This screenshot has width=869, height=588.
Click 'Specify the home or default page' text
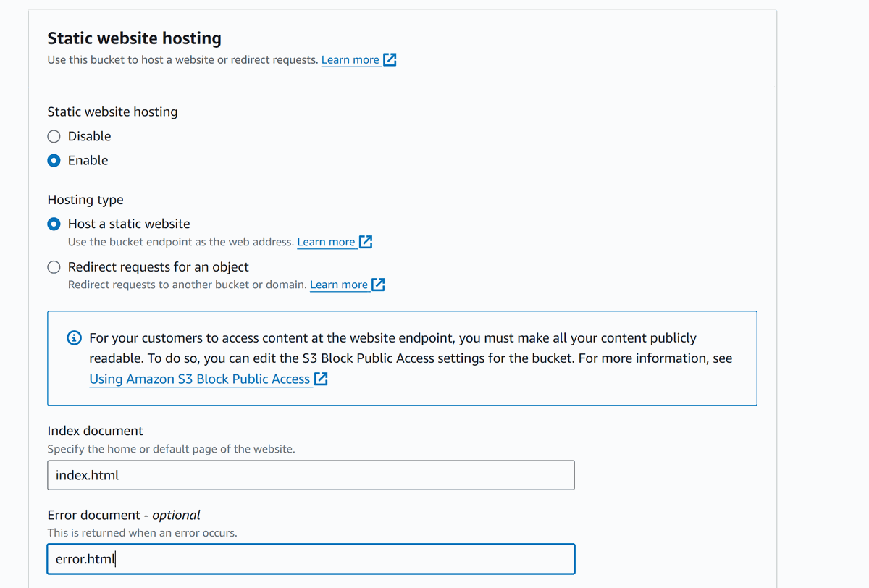pyautogui.click(x=171, y=449)
